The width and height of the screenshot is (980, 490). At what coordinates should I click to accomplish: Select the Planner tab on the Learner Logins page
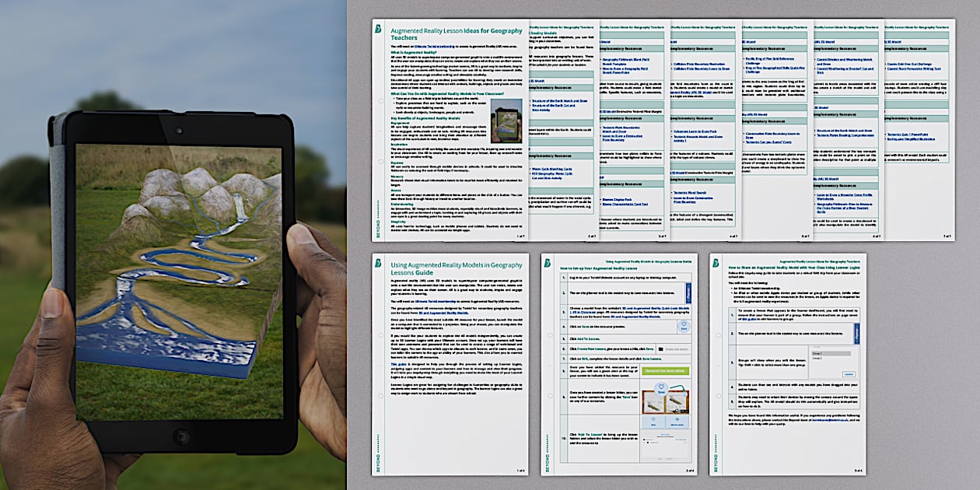pyautogui.click(x=856, y=334)
